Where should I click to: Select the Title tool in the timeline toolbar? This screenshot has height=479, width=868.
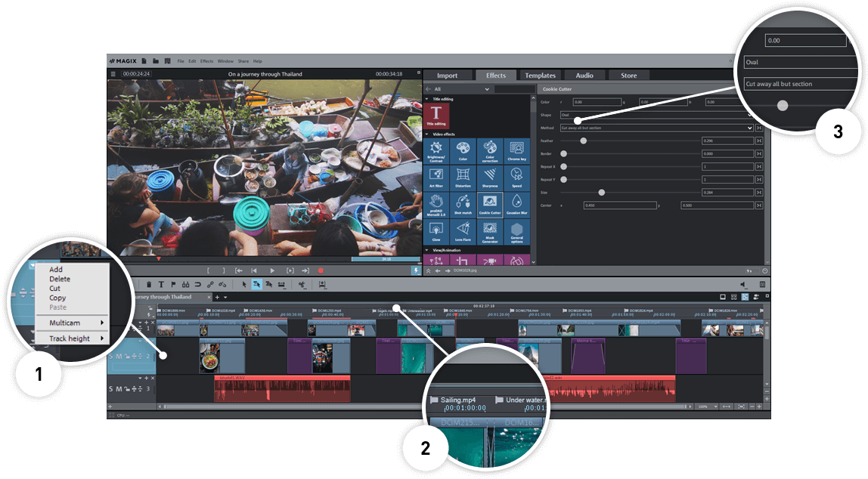coord(161,284)
